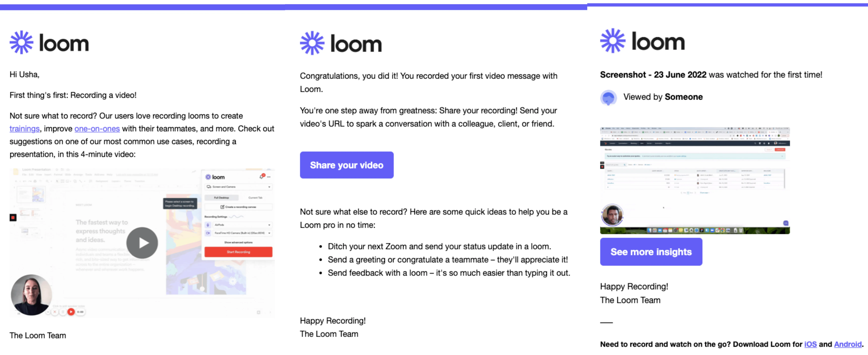Open the three-dot more options in recorder popup

coord(269,177)
